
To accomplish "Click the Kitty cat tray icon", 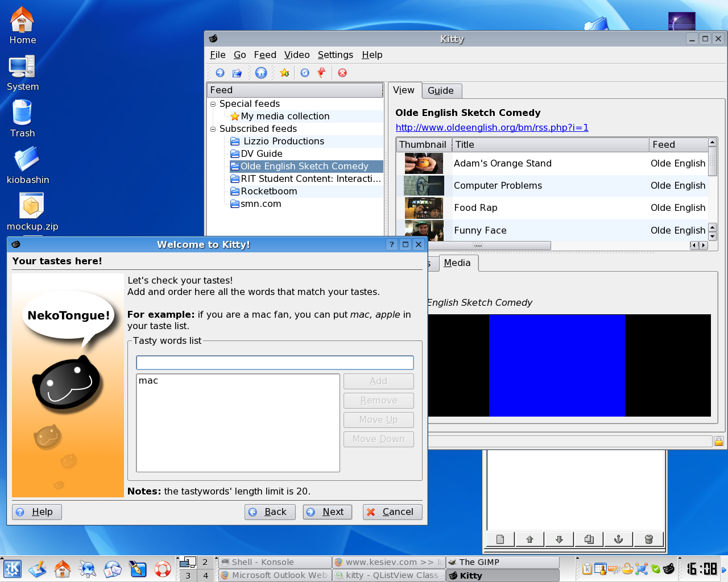I will coord(669,568).
